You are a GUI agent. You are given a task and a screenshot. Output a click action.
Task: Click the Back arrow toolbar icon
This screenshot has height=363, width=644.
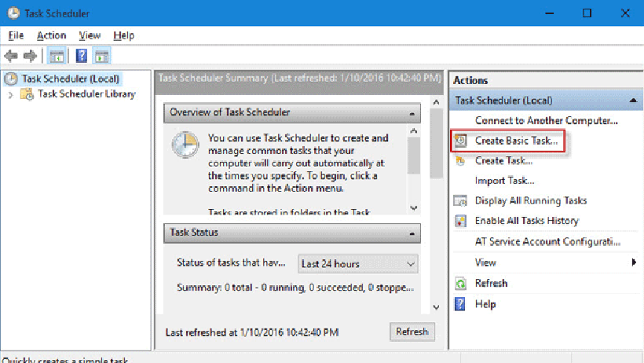coord(11,56)
